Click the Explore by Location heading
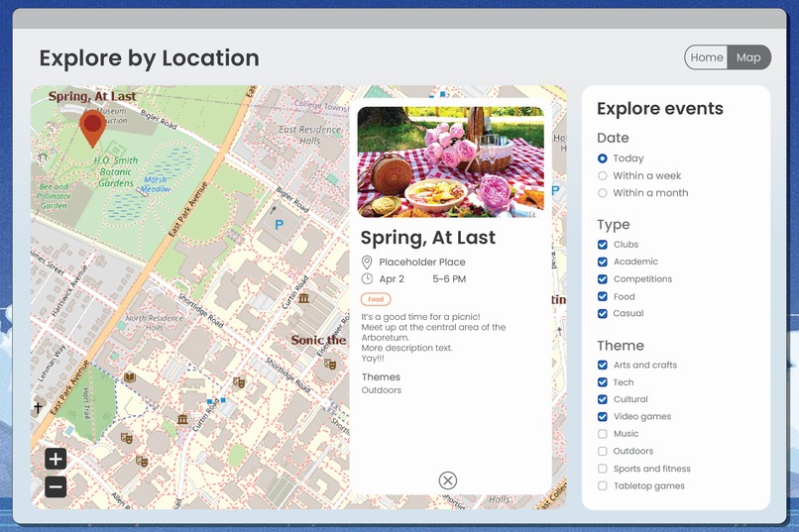The image size is (799, 532). pyautogui.click(x=150, y=58)
